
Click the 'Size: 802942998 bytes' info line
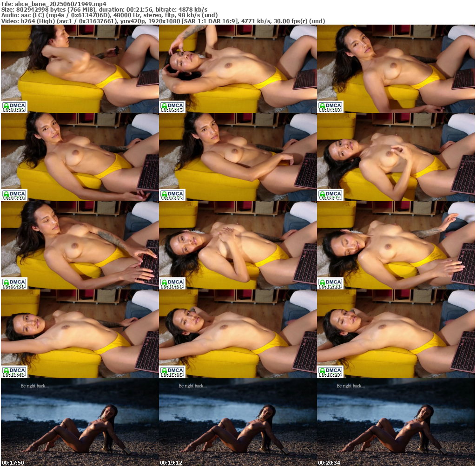pyautogui.click(x=104, y=10)
